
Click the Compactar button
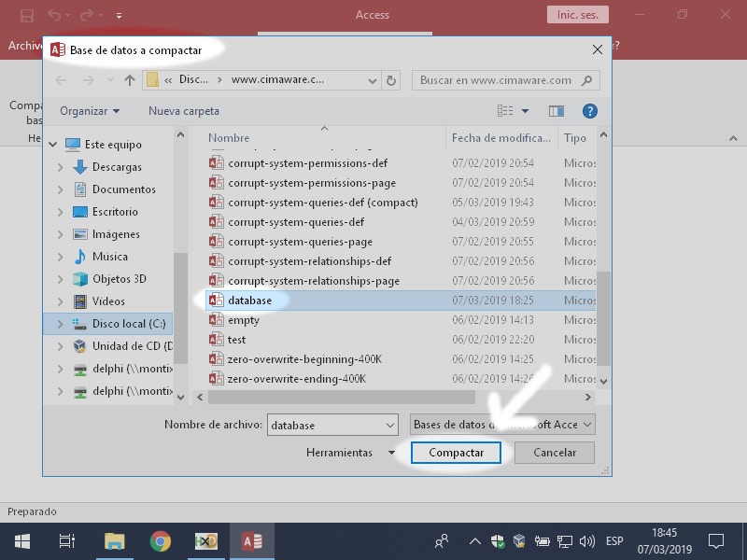point(456,453)
